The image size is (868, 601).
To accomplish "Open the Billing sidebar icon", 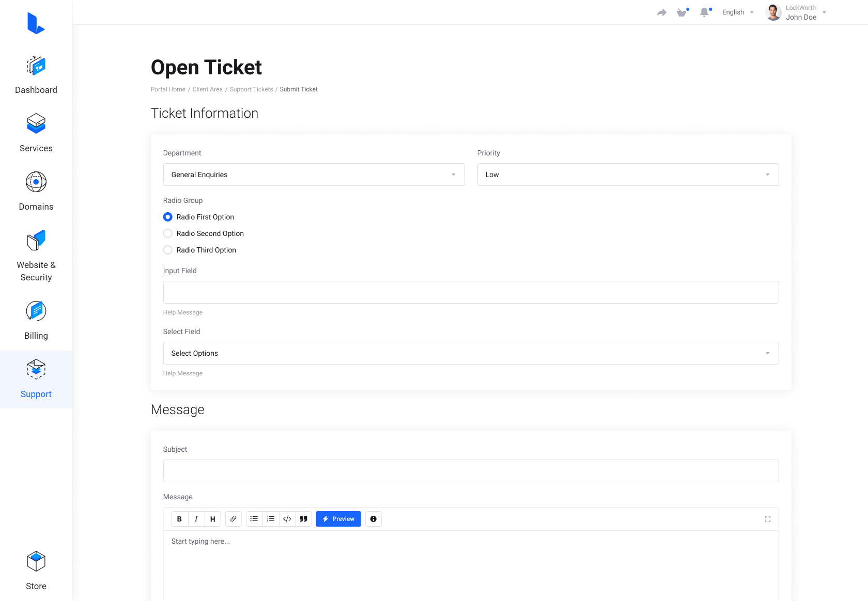I will coord(36,311).
